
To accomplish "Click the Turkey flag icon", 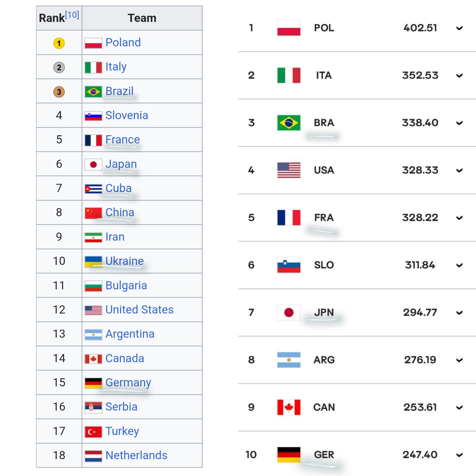I will (x=93, y=432).
